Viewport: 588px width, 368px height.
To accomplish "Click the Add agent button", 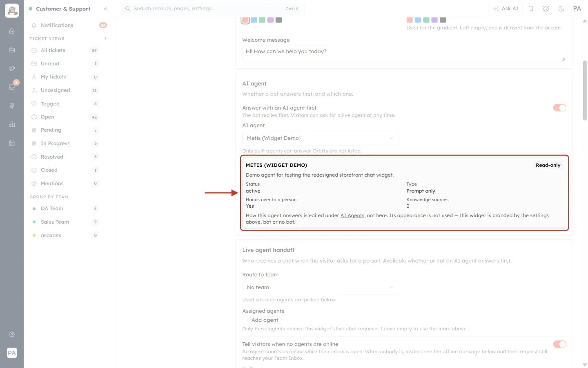I will pyautogui.click(x=262, y=320).
